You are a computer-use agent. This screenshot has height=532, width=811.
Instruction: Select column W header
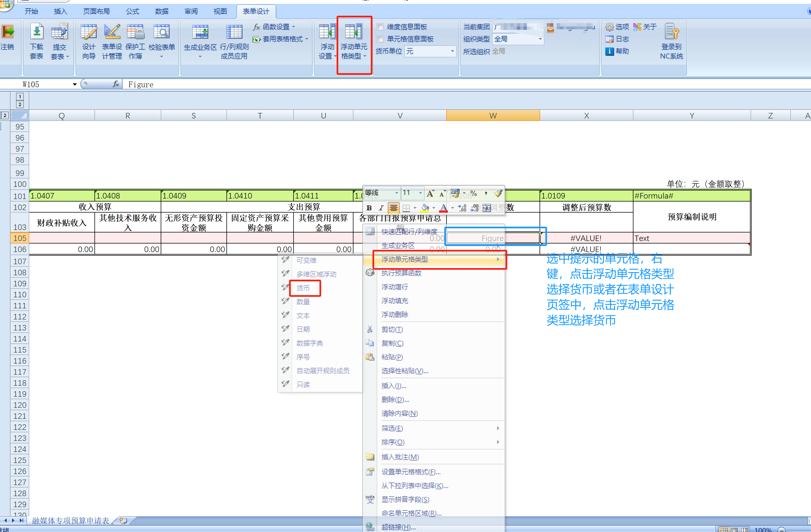[x=493, y=116]
